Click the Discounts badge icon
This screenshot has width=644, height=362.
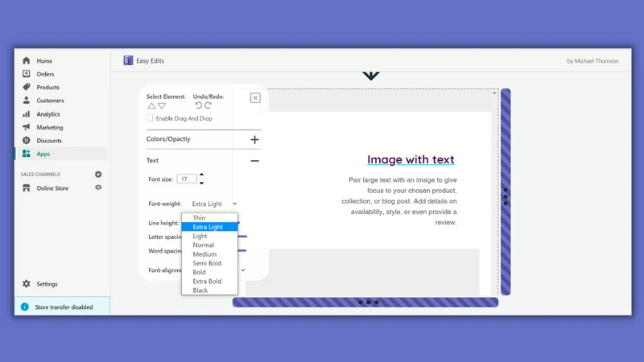pyautogui.click(x=27, y=140)
